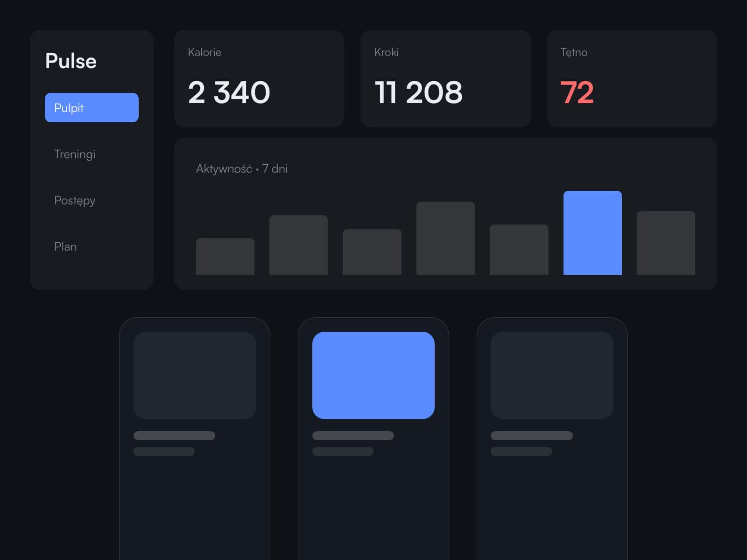Click the Aktywność • 7 dni heading

tap(242, 168)
